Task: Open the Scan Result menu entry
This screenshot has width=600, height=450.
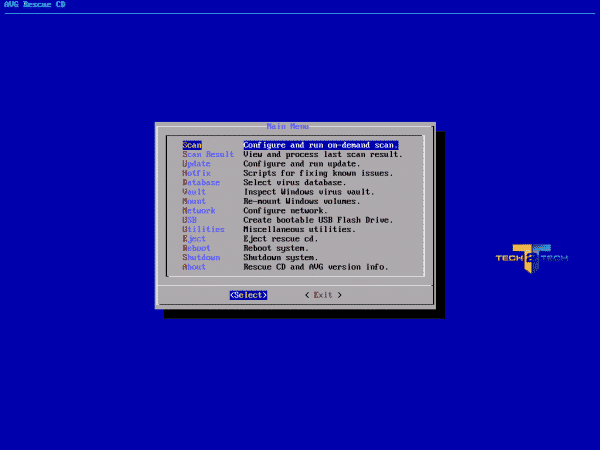Action: (208, 154)
